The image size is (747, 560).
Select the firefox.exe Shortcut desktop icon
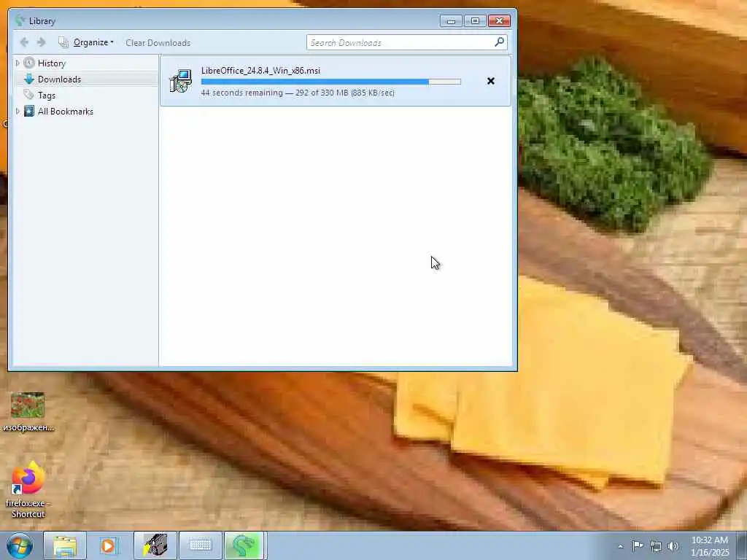click(28, 489)
